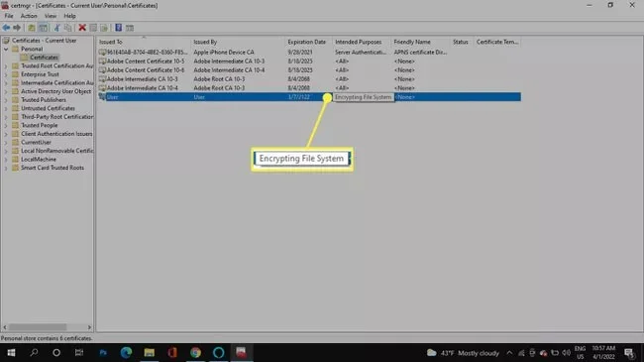Click the Copy toolbar icon

[67, 28]
